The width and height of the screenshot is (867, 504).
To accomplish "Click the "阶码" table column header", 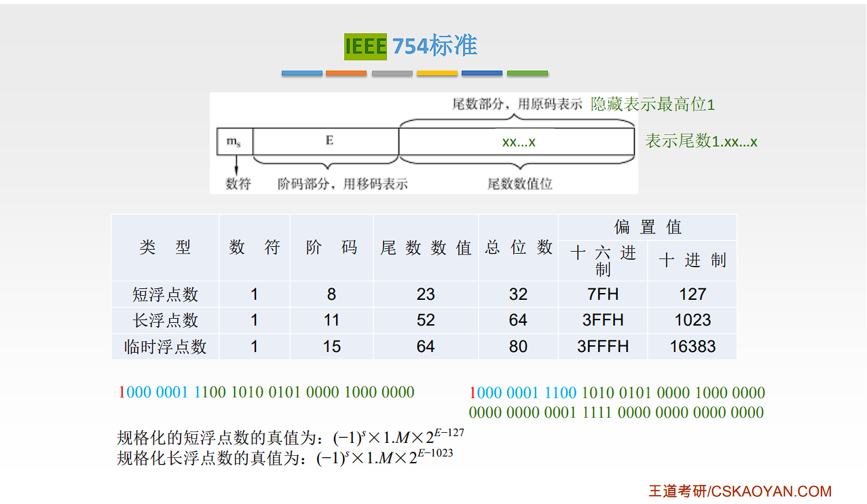I will 331,248.
